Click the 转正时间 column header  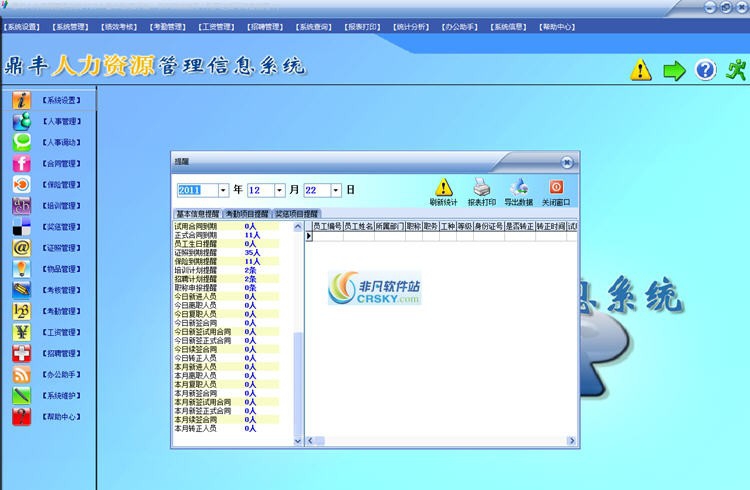(x=551, y=226)
